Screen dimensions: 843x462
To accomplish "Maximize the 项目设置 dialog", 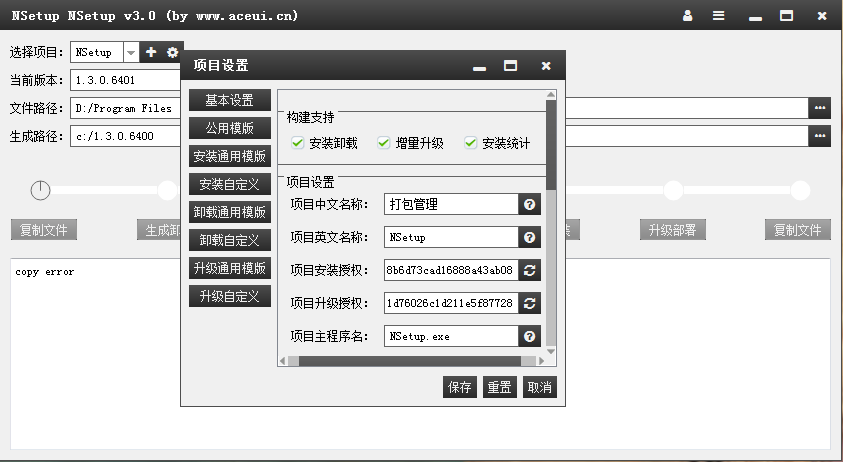I will (510, 66).
